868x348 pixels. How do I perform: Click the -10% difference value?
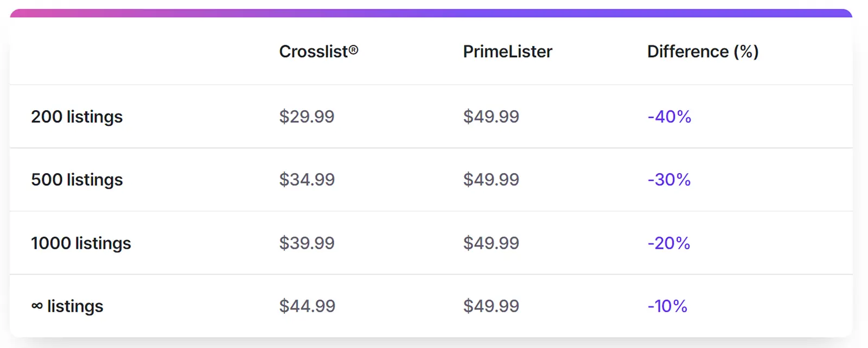pos(667,306)
